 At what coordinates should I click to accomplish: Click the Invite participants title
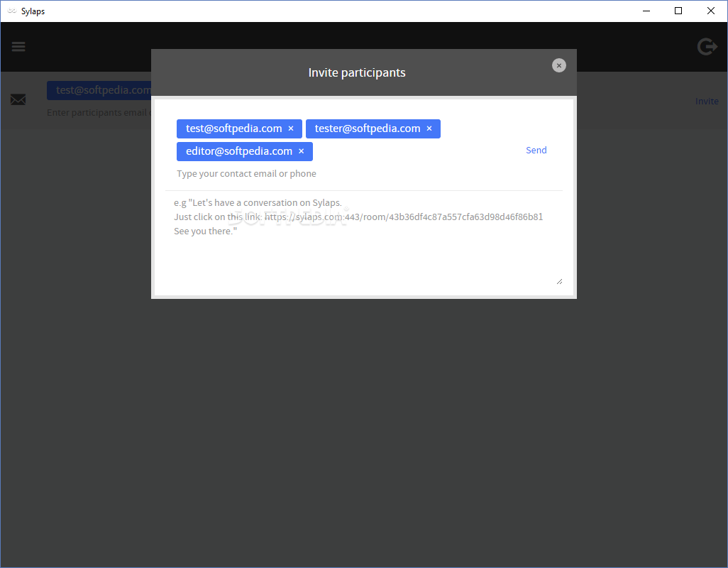[x=357, y=72]
